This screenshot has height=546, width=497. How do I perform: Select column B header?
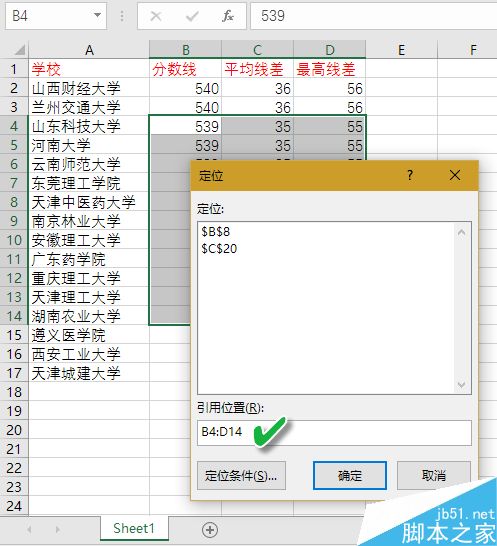click(185, 50)
